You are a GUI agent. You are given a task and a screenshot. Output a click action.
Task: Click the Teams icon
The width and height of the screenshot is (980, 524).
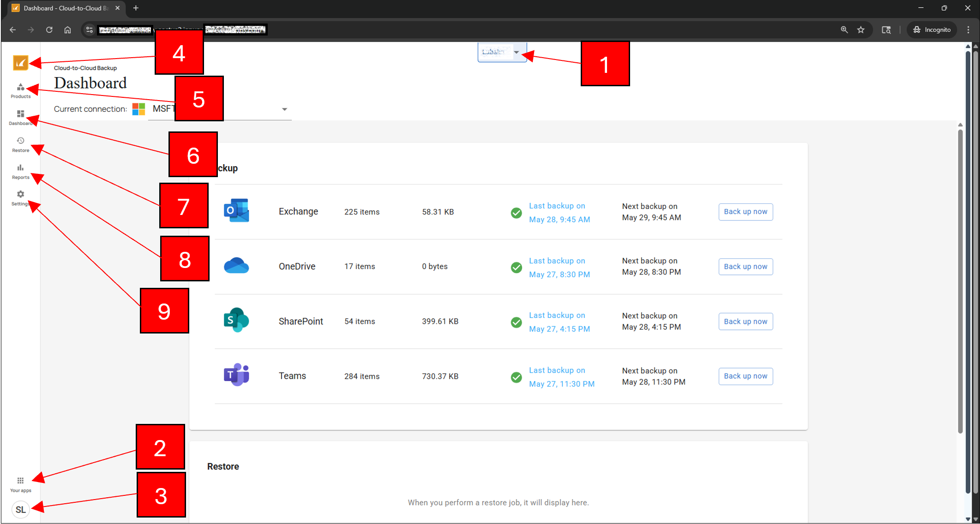coord(236,375)
